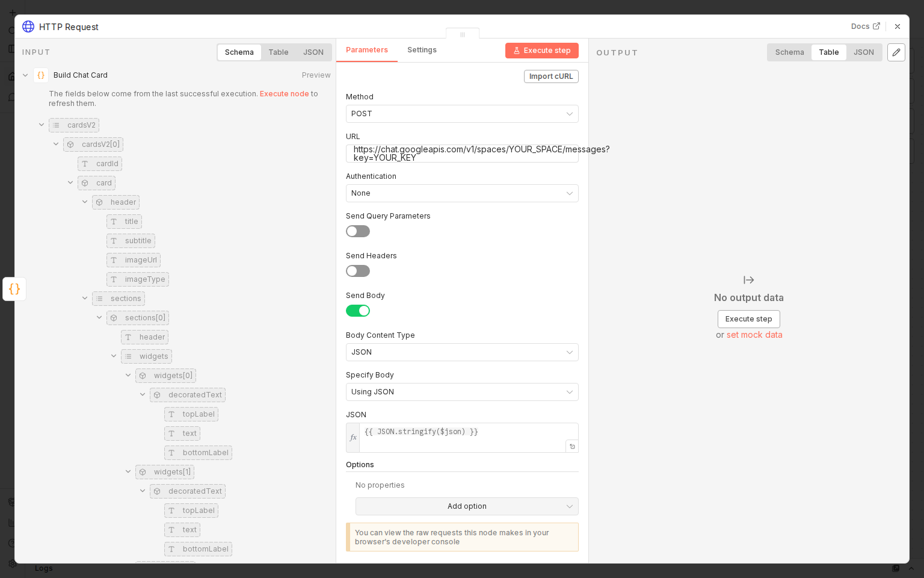Open the Authentication dropdown set to None
924x578 pixels.
pyautogui.click(x=461, y=193)
